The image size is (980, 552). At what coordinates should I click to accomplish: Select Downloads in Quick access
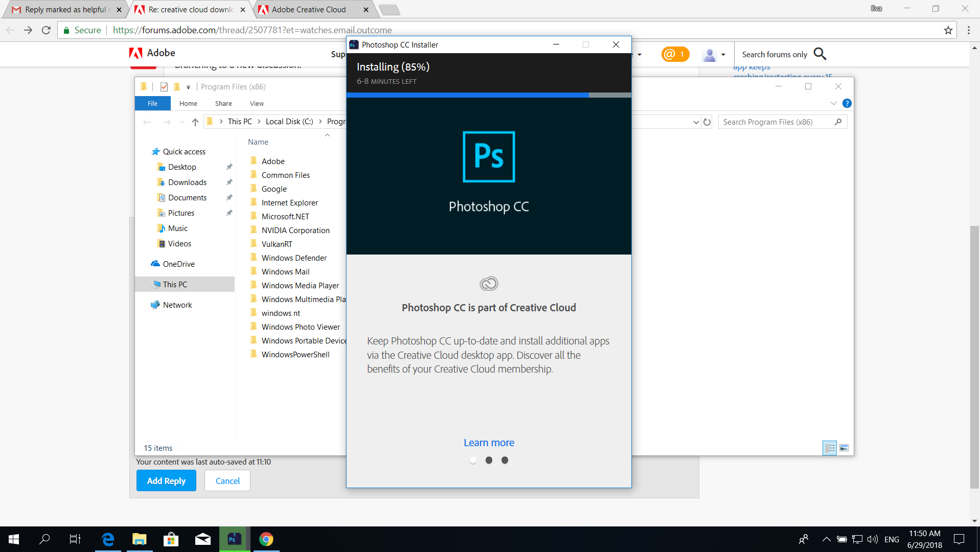tap(187, 182)
